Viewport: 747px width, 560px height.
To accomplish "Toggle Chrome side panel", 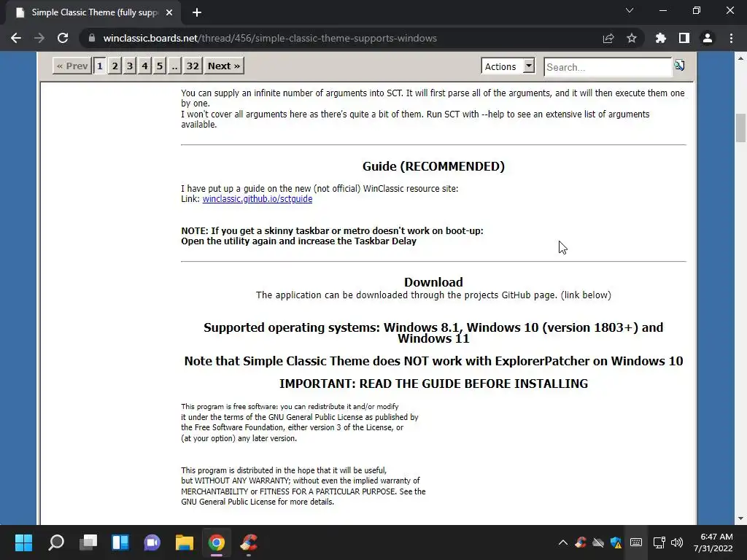I will (684, 38).
